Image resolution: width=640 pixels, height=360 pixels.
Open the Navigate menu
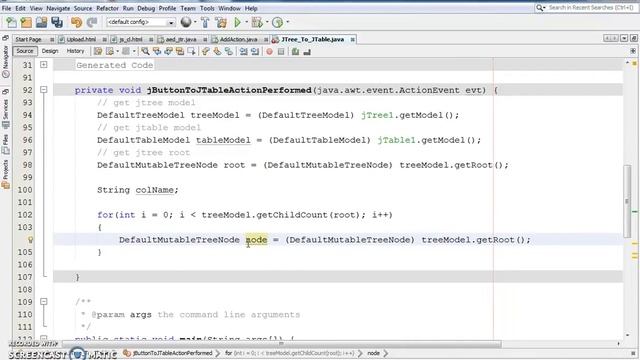[x=58, y=8]
